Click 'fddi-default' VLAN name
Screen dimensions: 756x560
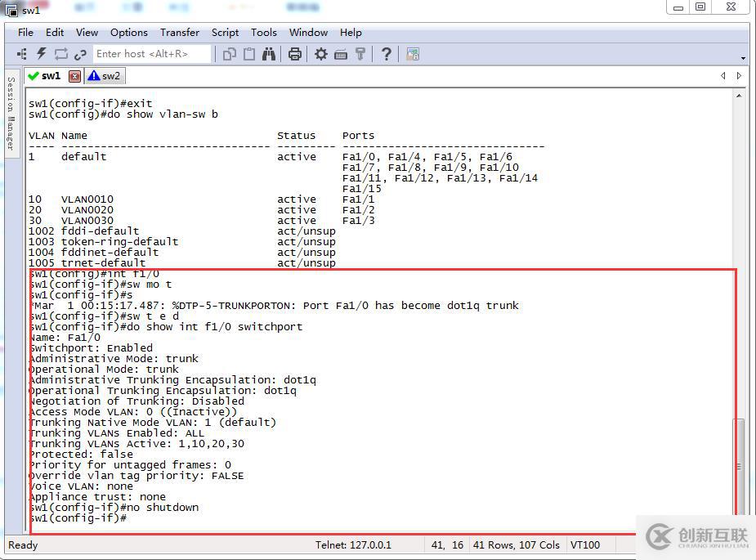(x=100, y=231)
